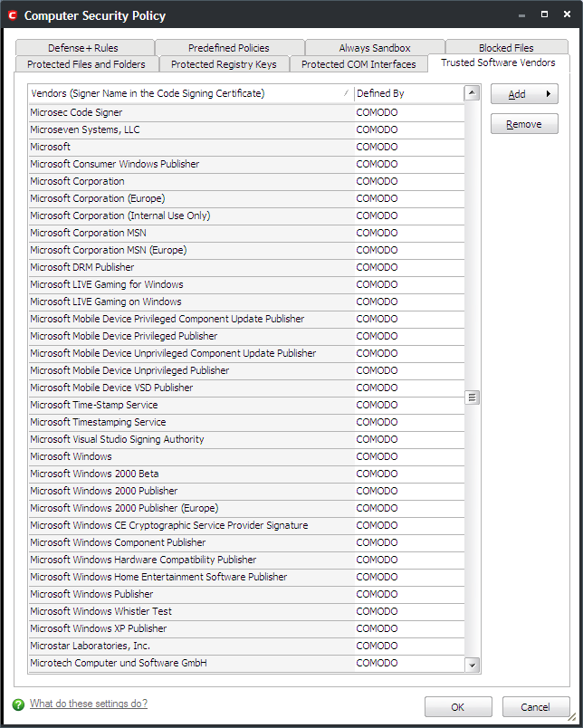Screen dimensions: 583x728
Task: Click the Cancel button
Action: (x=536, y=706)
